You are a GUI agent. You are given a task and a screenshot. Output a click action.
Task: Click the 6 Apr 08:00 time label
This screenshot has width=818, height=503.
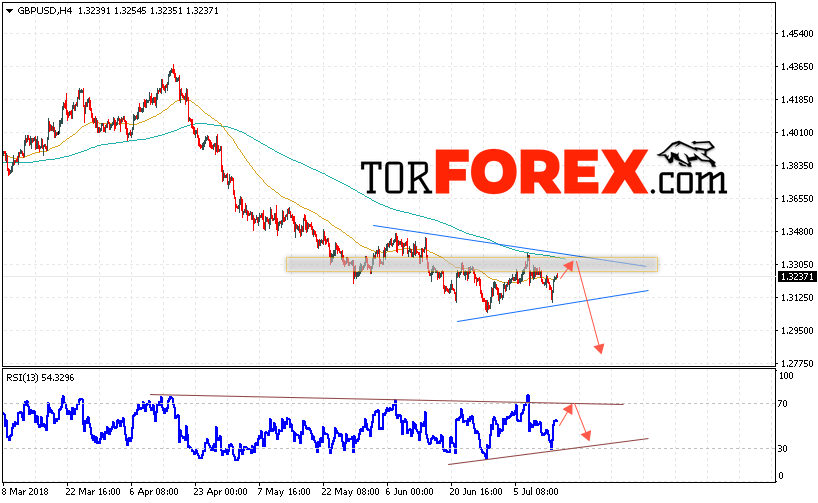(x=154, y=492)
